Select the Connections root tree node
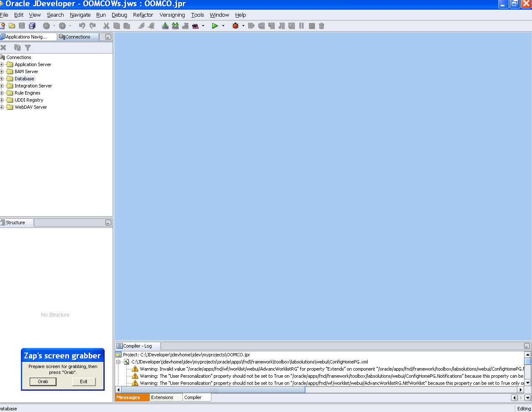532x412 pixels. 18,57
